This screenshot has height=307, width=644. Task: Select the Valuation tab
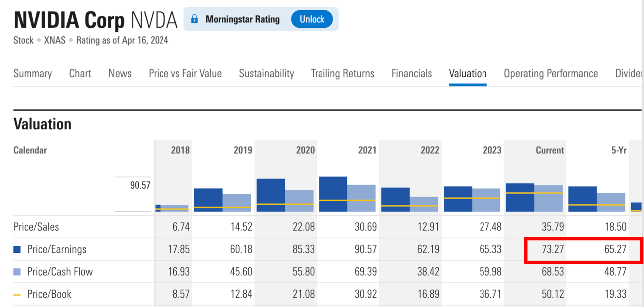click(x=468, y=73)
